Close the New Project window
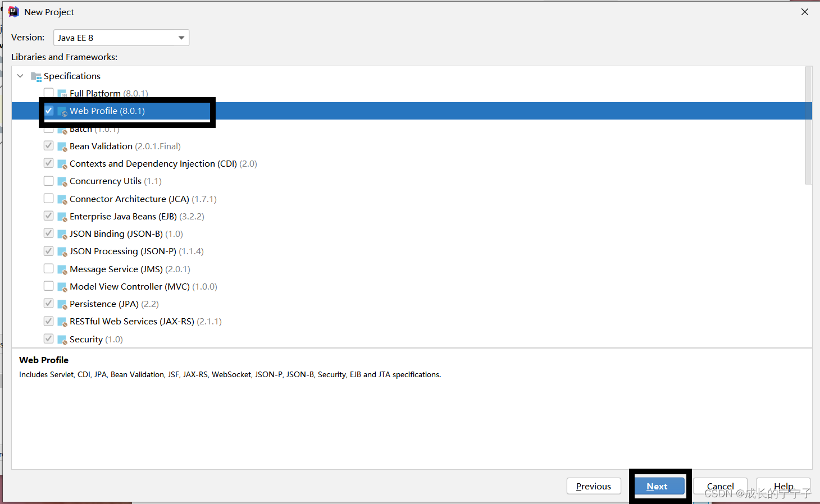Screen dimensions: 820x504 coord(805,12)
